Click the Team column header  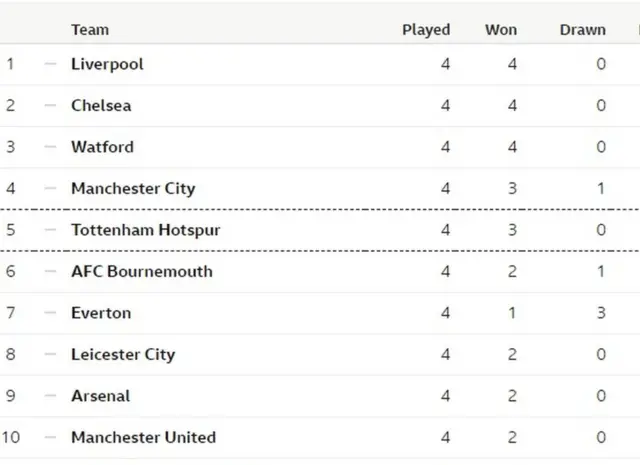point(90,30)
